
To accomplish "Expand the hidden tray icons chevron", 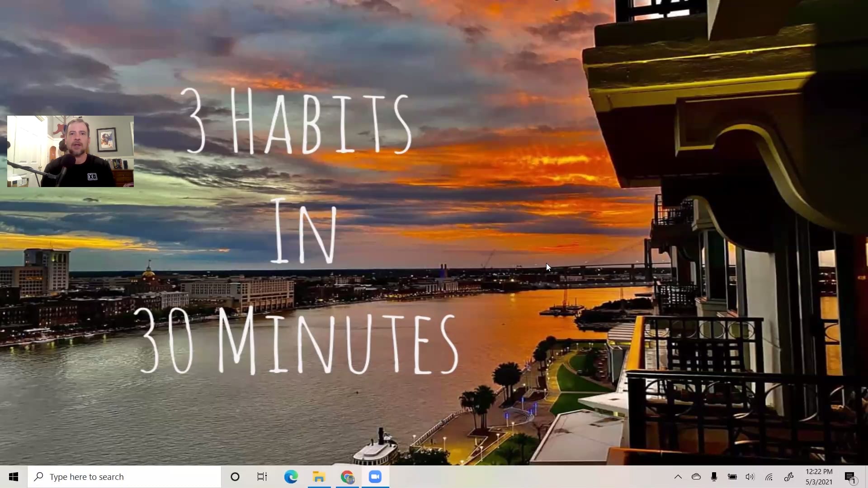I will click(678, 477).
